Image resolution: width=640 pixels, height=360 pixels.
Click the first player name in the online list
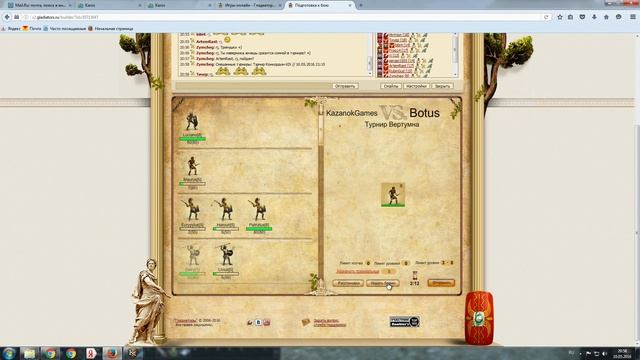point(399,35)
